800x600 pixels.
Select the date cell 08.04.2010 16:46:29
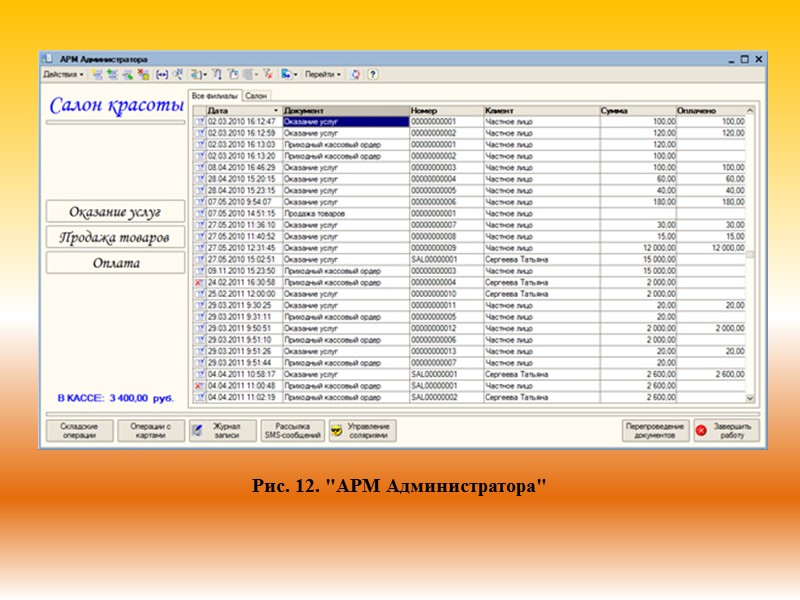pyautogui.click(x=244, y=167)
